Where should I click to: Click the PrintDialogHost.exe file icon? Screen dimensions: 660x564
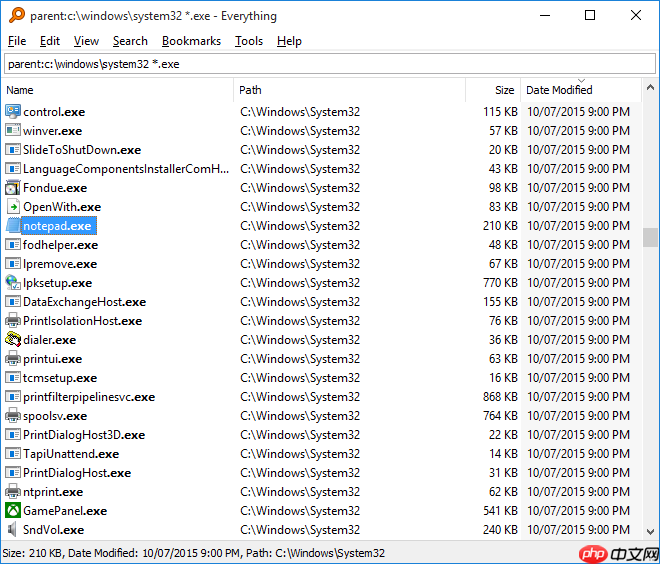(x=13, y=473)
